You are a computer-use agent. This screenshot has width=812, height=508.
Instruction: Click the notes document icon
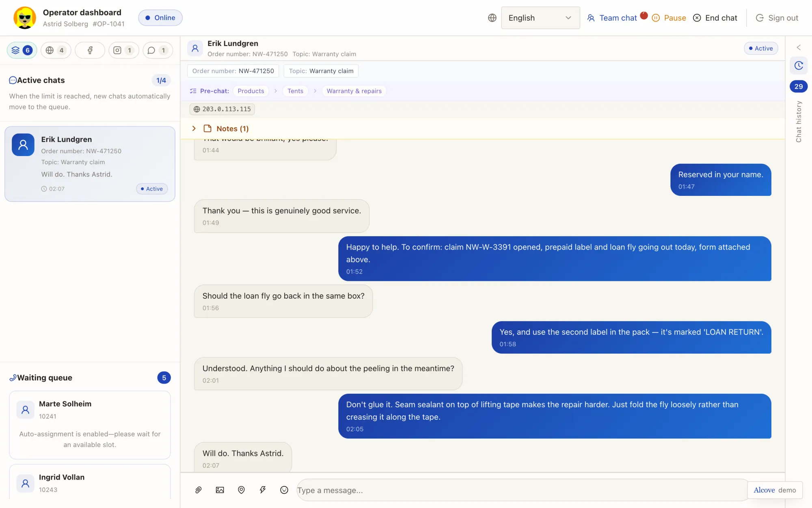pyautogui.click(x=207, y=128)
